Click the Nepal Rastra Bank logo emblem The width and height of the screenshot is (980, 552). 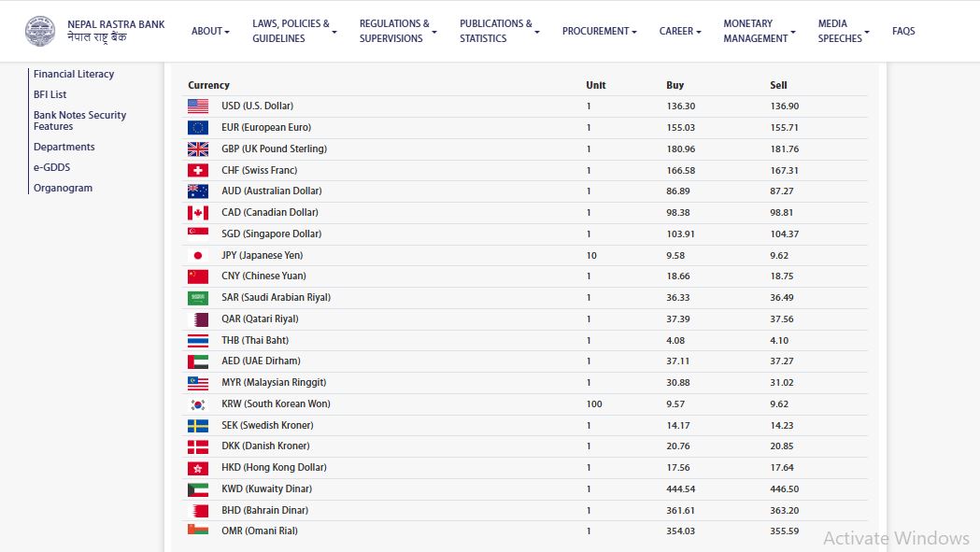[x=40, y=31]
